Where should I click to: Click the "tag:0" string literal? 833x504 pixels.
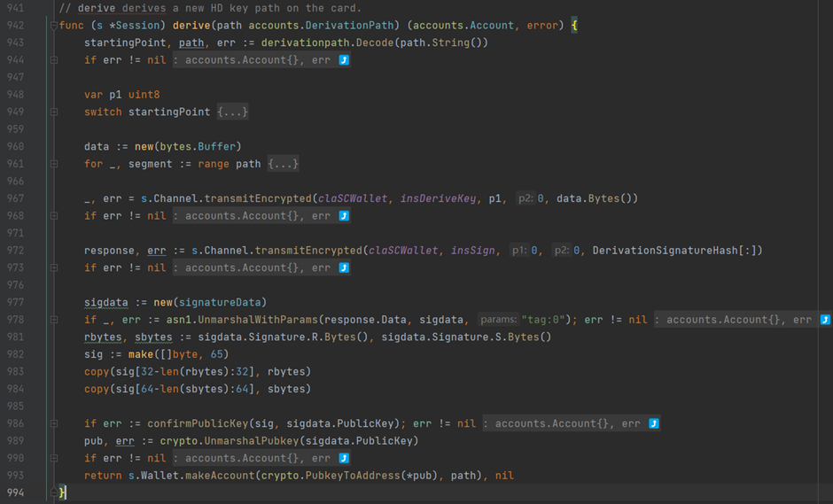coord(543,320)
